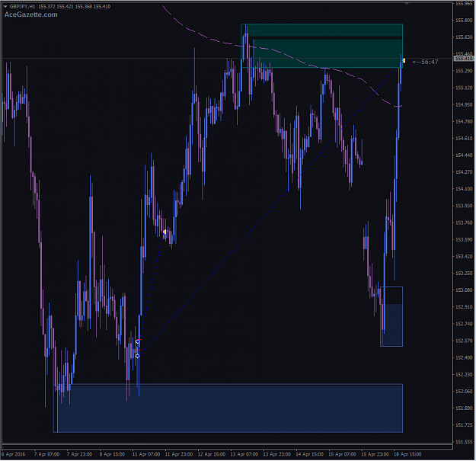
Task: Click the 154.440 price scale label
Action: [x=464, y=155]
